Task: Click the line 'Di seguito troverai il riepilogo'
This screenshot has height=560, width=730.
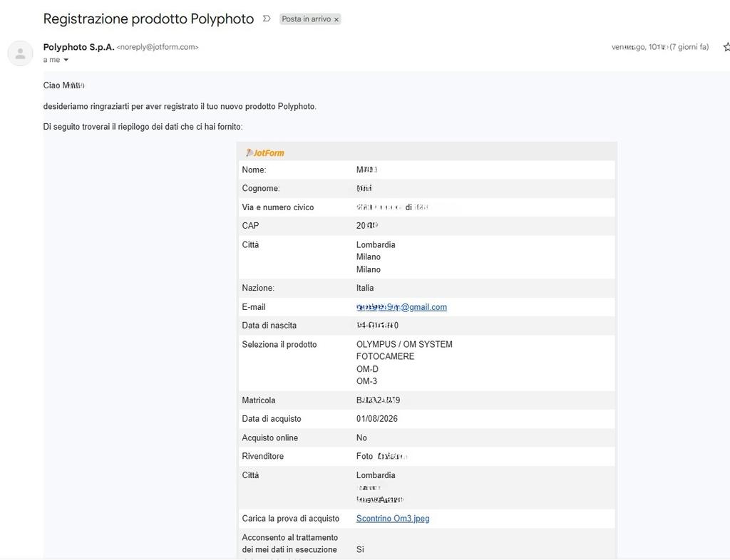Action: pyautogui.click(x=143, y=127)
